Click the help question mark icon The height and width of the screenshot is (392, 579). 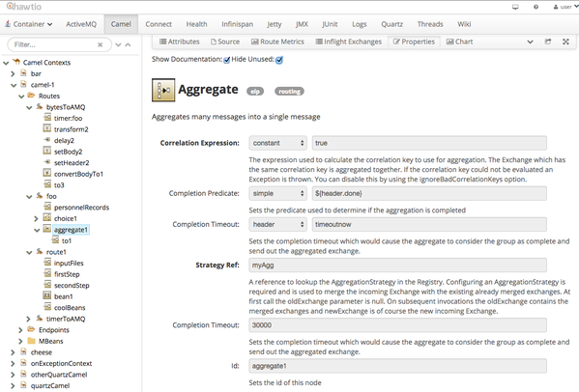tap(536, 7)
